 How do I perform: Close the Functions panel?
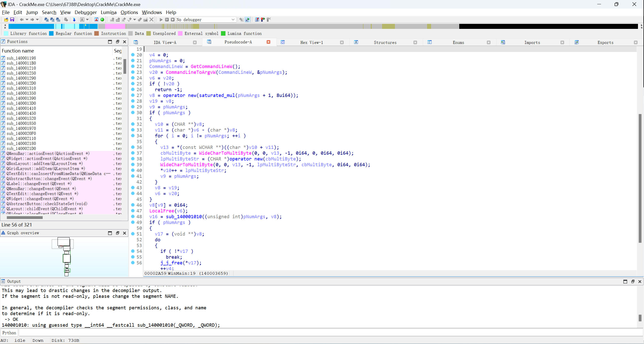[x=124, y=42]
